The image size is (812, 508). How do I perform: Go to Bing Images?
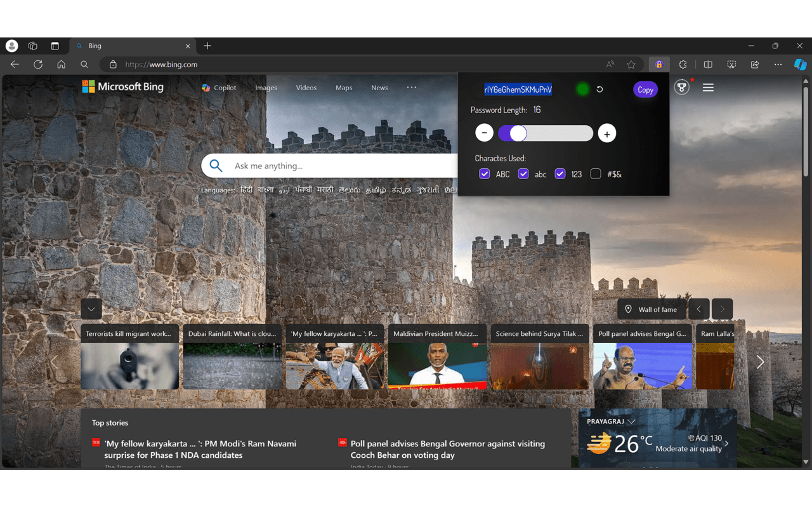point(266,88)
